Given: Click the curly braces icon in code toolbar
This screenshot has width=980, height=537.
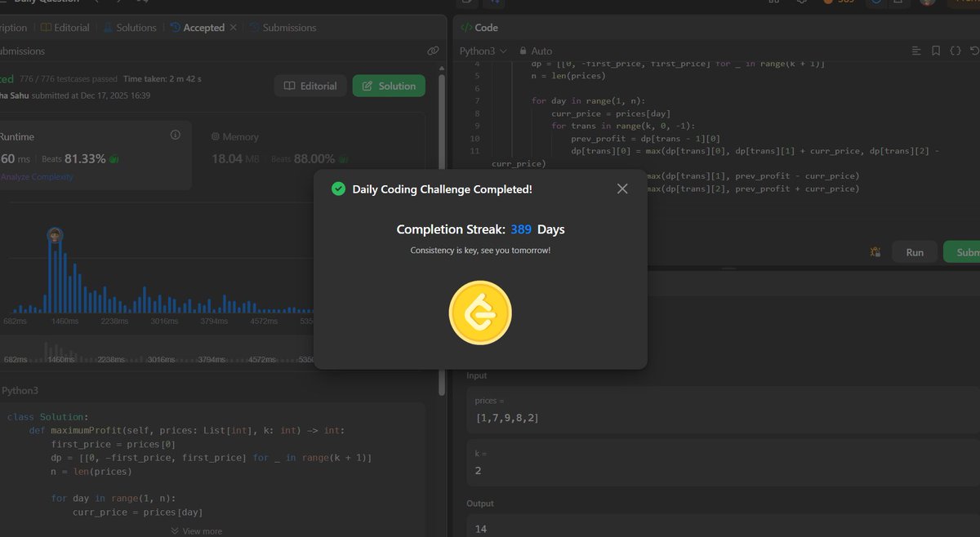Looking at the screenshot, I should [x=955, y=51].
